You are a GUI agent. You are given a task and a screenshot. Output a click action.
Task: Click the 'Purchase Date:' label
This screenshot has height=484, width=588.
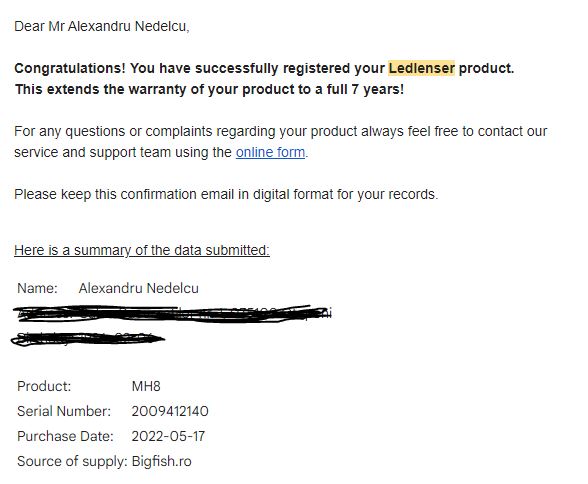tap(65, 436)
